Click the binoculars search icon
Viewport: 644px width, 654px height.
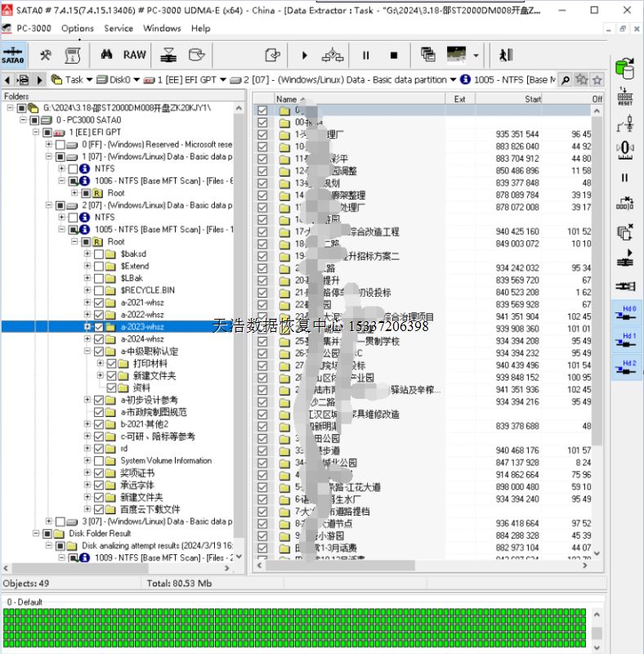106,55
